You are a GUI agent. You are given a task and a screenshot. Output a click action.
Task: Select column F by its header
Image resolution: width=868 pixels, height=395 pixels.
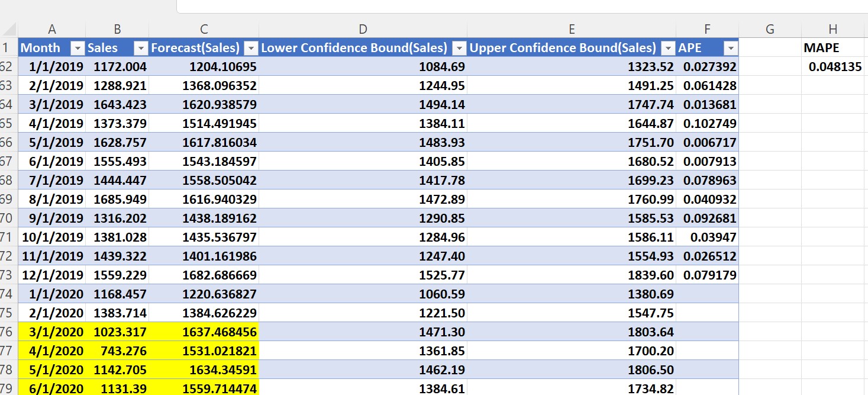[708, 30]
